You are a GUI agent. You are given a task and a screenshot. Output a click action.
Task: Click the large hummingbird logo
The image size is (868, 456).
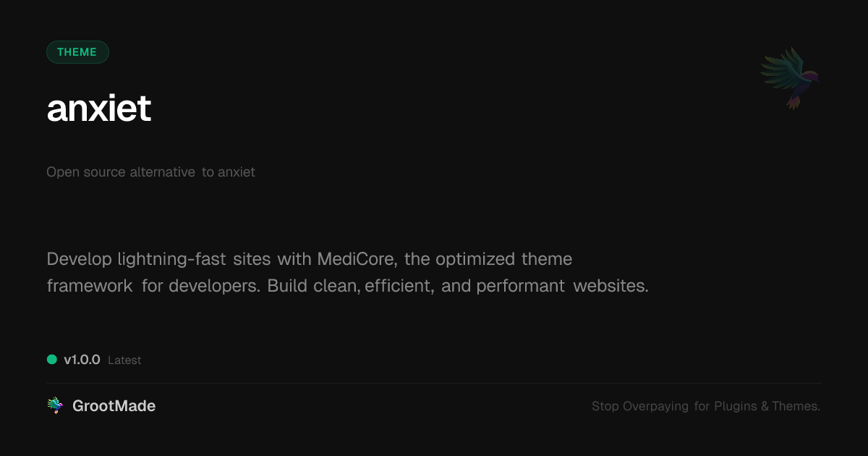pyautogui.click(x=790, y=77)
